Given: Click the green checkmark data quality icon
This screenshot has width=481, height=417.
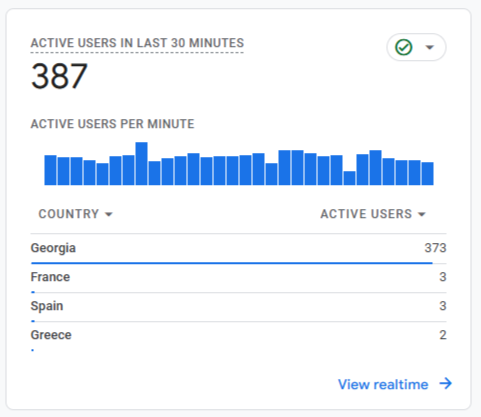Looking at the screenshot, I should click(404, 47).
